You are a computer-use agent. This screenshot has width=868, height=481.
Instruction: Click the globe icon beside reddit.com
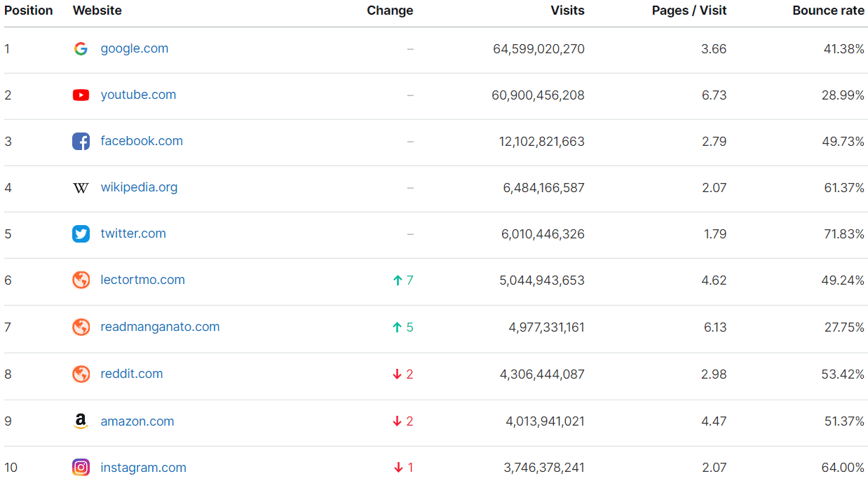click(81, 374)
